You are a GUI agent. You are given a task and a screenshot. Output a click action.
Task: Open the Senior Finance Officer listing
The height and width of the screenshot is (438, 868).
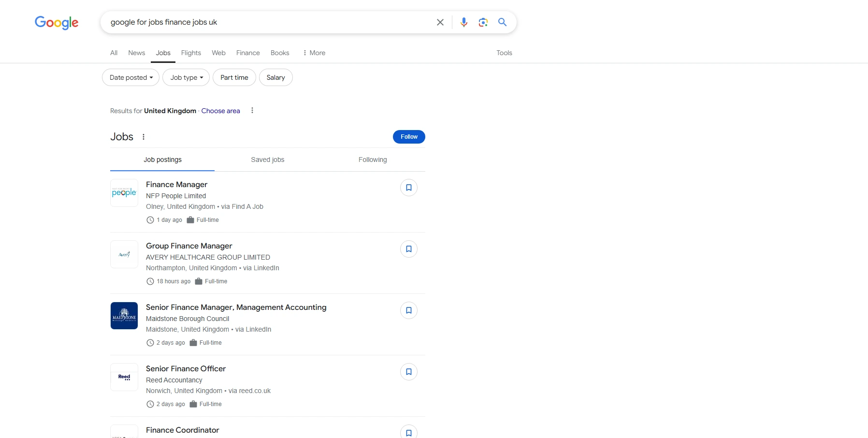tap(186, 369)
